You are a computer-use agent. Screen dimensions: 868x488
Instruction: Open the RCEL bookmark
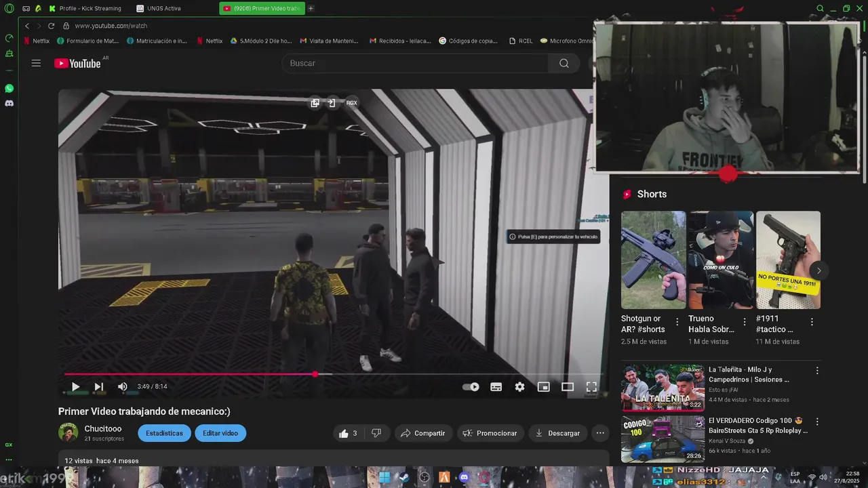(x=521, y=41)
